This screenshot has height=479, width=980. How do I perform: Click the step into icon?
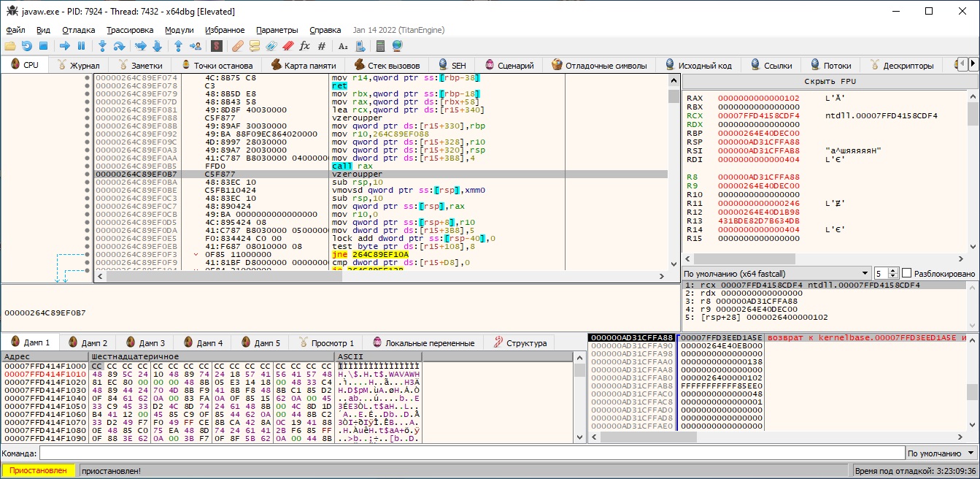point(102,46)
